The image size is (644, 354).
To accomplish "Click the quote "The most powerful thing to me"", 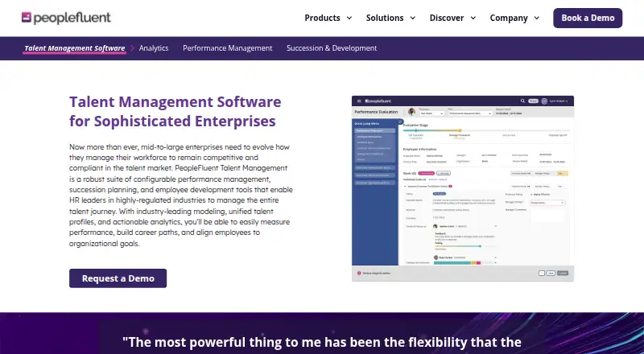I will [x=322, y=342].
